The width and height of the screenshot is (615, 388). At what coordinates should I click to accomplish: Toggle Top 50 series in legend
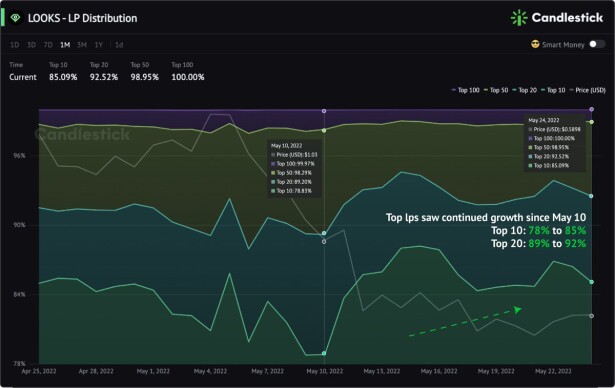tap(496, 90)
